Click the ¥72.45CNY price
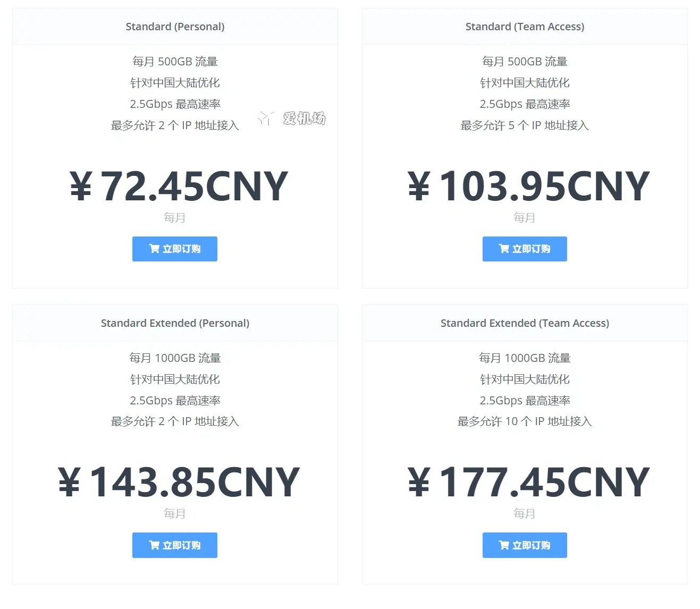Screen dimensions: 700x609 click(x=179, y=187)
